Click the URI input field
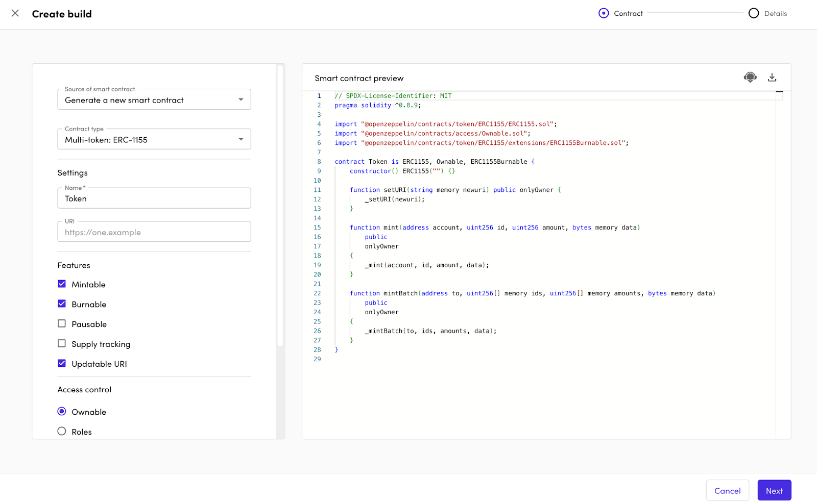Image resolution: width=817 pixels, height=504 pixels. point(154,232)
